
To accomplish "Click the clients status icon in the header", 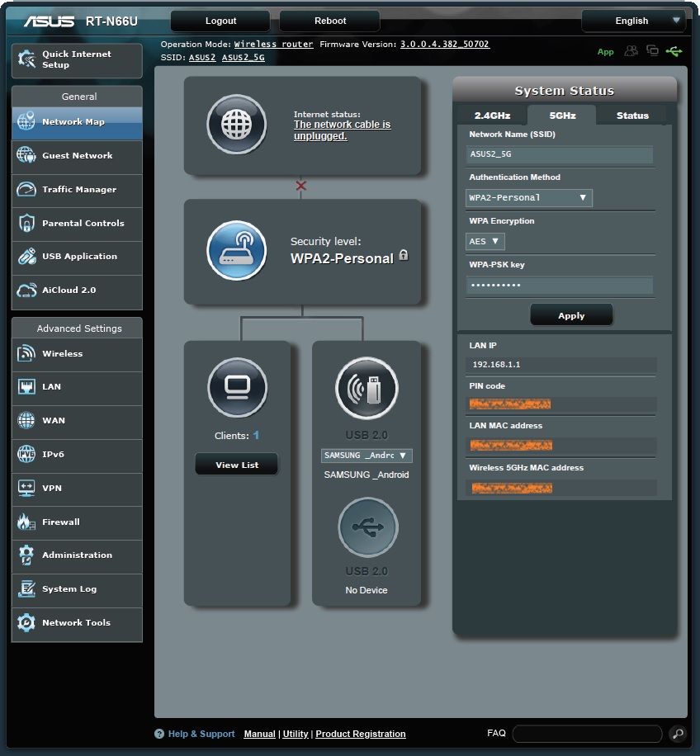I will pos(652,51).
